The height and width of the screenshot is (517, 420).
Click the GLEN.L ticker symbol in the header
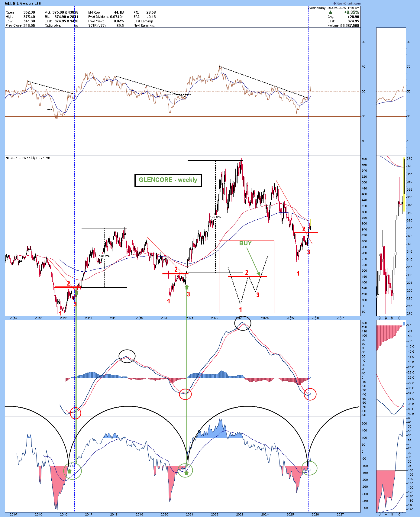click(11, 3)
